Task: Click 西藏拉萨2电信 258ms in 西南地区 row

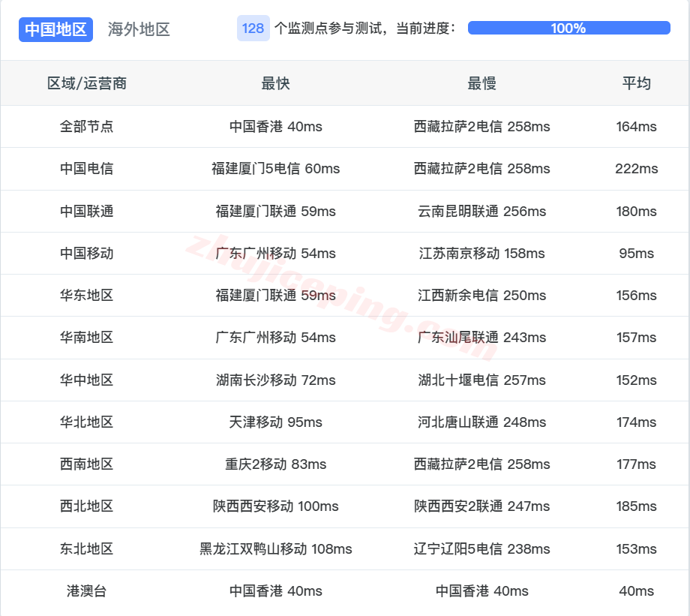Action: point(481,464)
